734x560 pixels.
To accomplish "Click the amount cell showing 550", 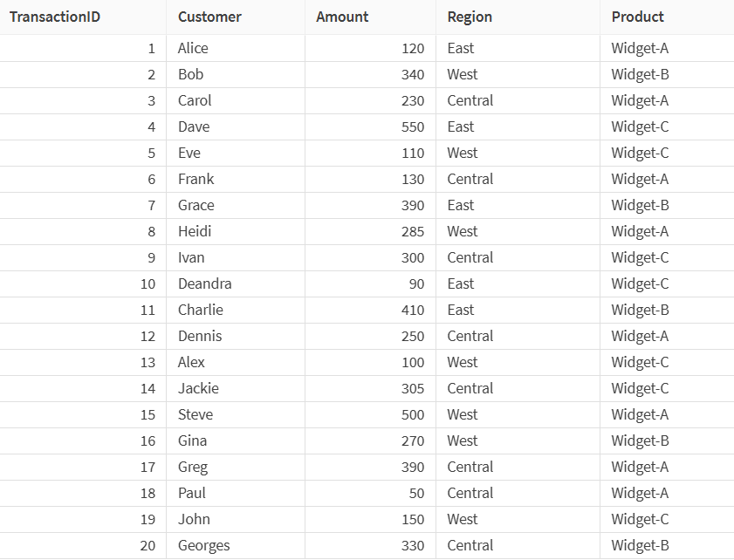I will (413, 126).
